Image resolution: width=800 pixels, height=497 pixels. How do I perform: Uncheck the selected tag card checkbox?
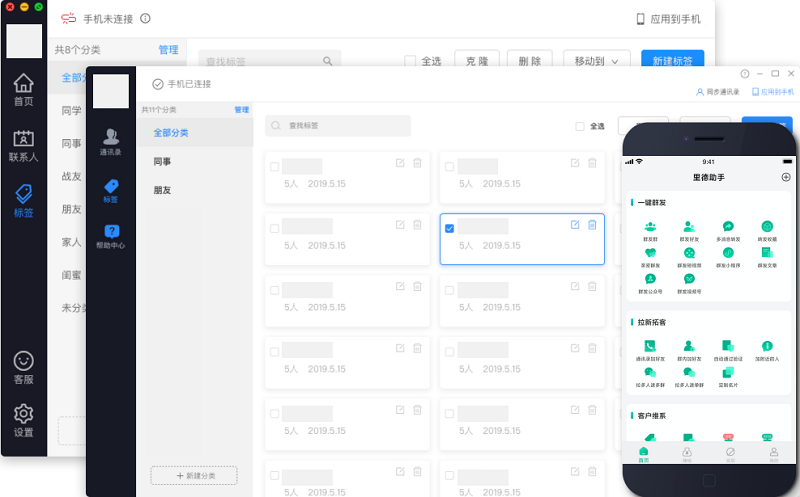(x=449, y=229)
